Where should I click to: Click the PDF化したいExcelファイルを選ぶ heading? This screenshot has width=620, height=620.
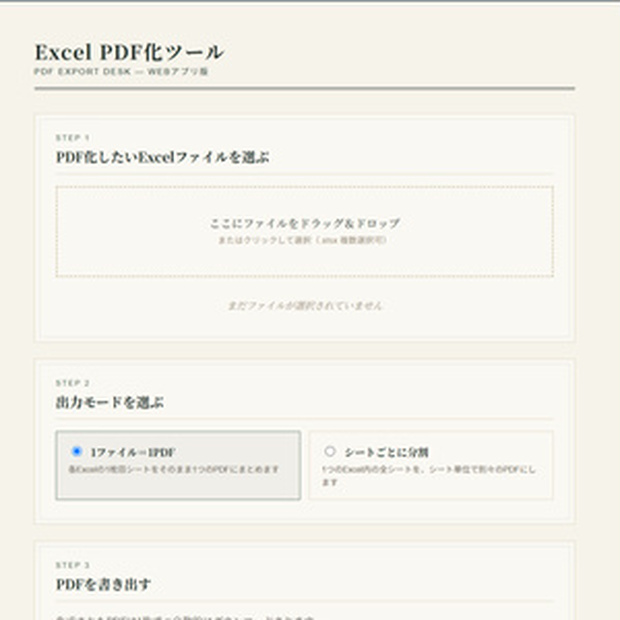point(163,157)
